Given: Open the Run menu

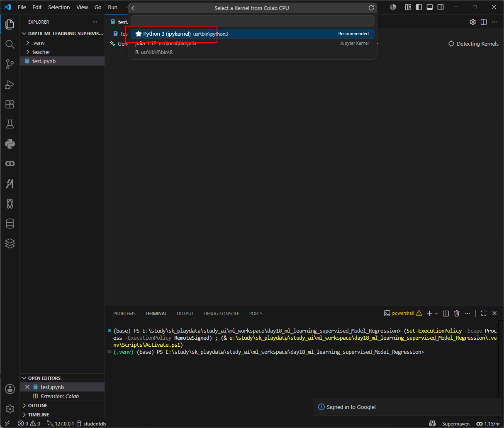Looking at the screenshot, I should (113, 7).
